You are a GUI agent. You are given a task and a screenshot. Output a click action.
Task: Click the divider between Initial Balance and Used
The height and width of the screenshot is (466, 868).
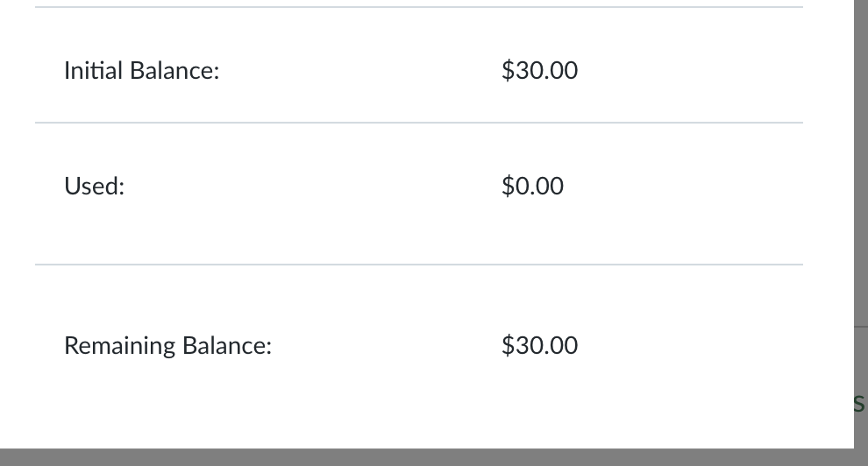pyautogui.click(x=419, y=123)
